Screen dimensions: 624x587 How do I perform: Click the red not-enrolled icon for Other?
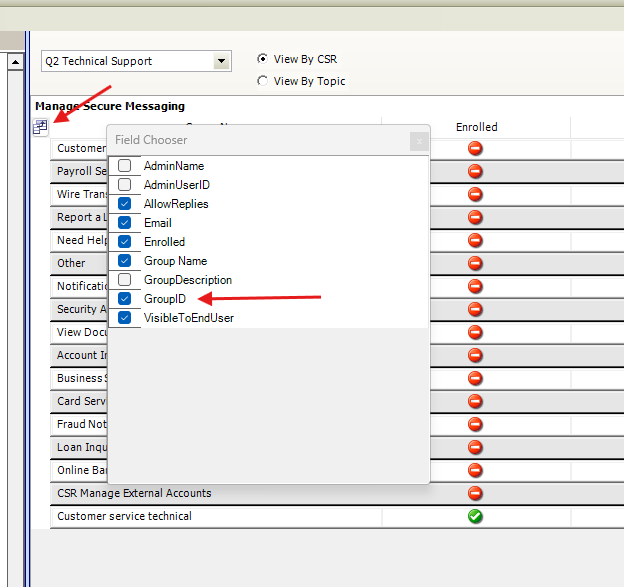[x=475, y=263]
